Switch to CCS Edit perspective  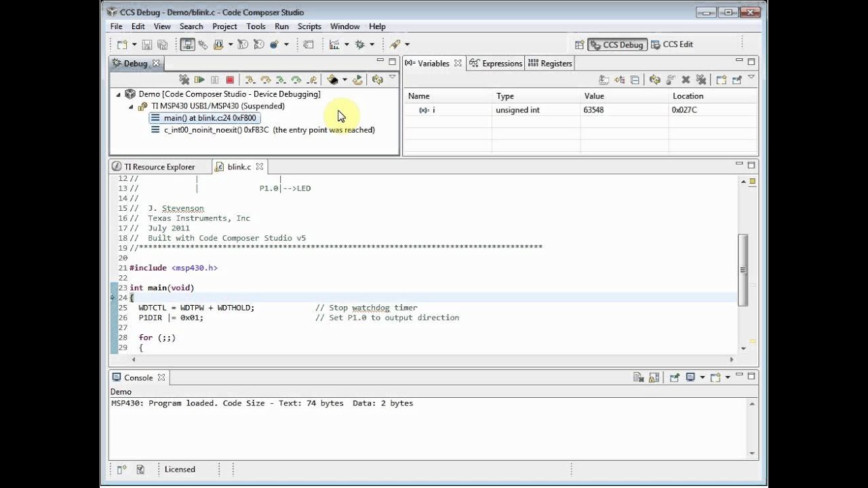click(x=672, y=45)
